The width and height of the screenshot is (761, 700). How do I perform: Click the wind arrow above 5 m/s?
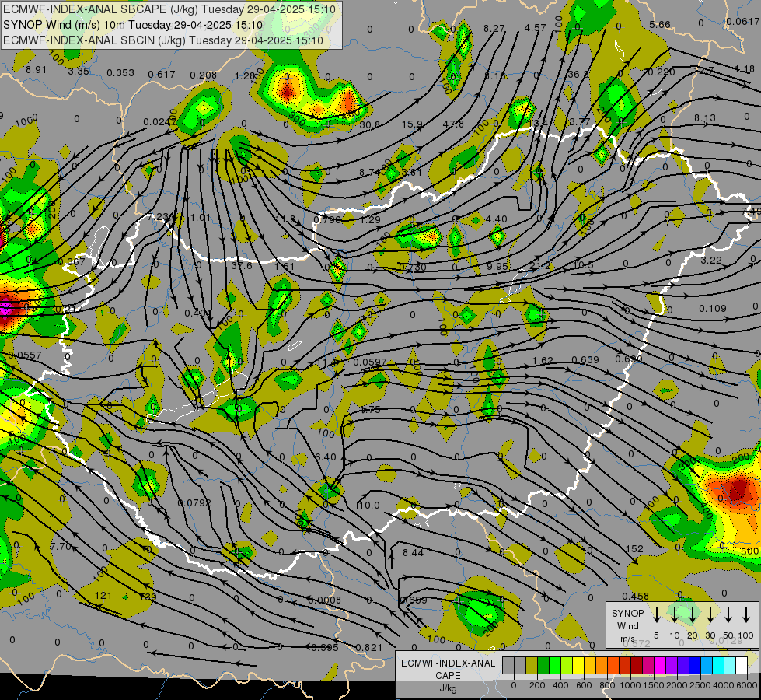tap(656, 615)
